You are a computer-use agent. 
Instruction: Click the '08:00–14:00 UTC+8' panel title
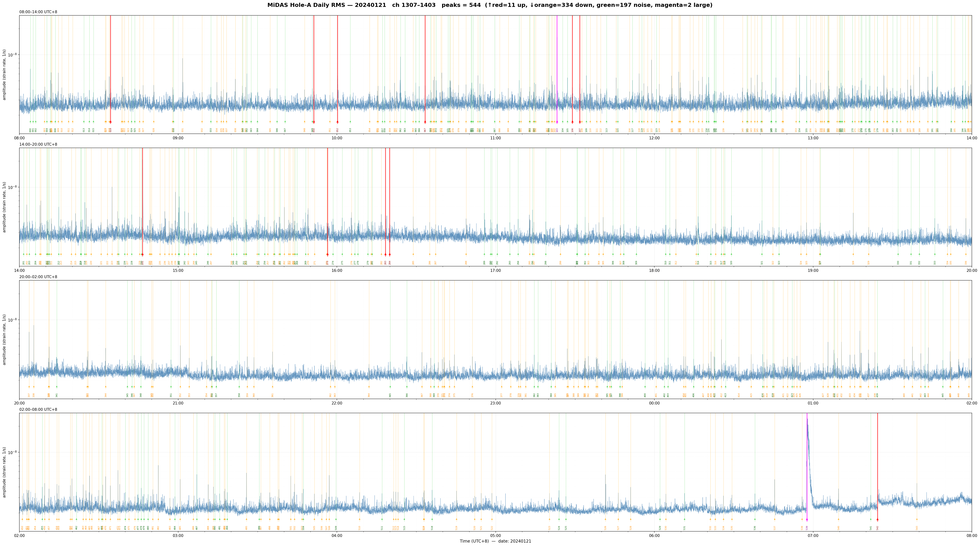[38, 12]
